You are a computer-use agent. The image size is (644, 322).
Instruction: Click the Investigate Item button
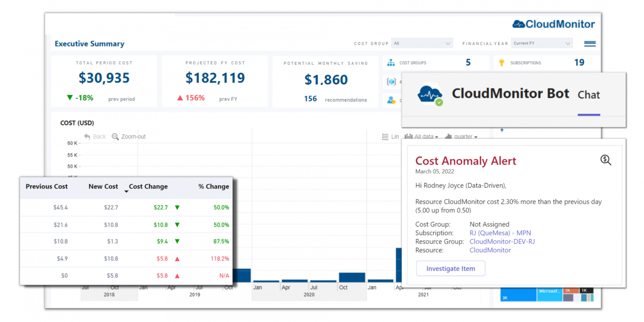pyautogui.click(x=450, y=268)
